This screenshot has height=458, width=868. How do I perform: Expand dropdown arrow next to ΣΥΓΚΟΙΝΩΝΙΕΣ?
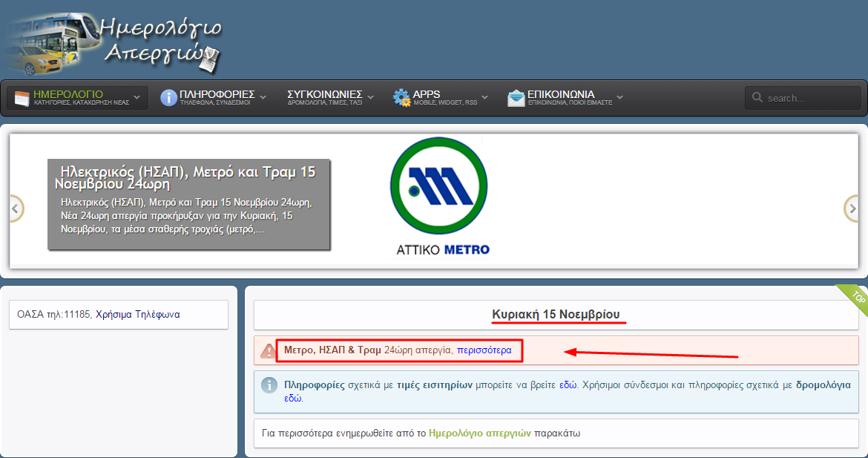[370, 97]
